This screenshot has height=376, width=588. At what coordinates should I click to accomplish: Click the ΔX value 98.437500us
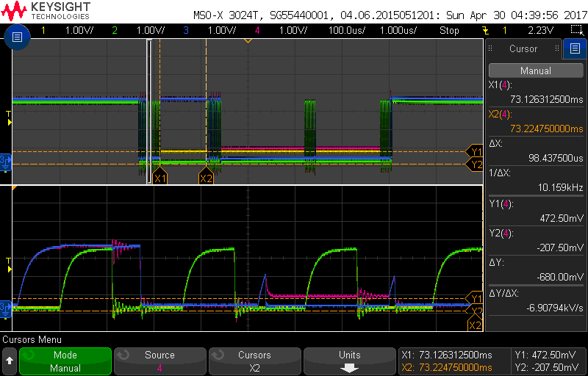[556, 159]
